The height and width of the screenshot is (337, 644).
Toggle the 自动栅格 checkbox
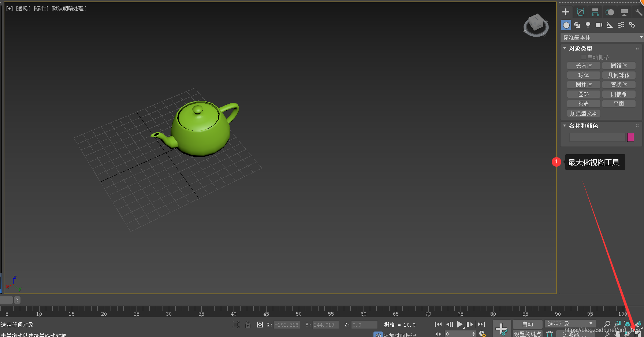tap(584, 57)
